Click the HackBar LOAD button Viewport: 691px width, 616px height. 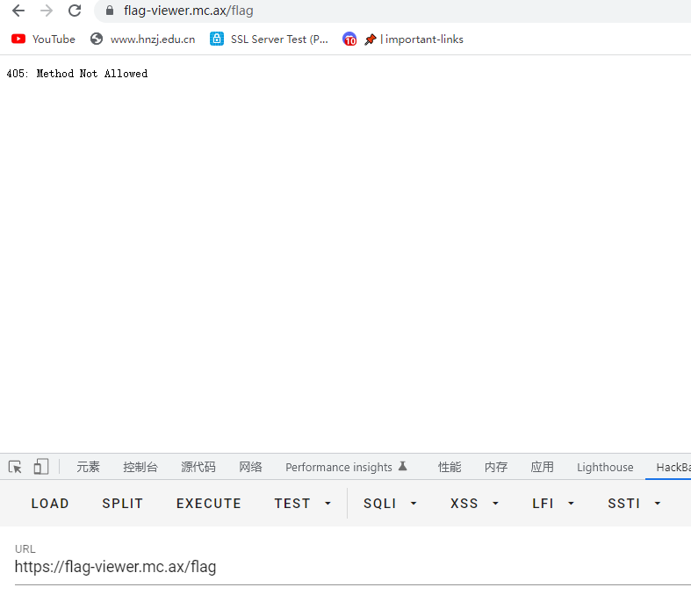50,503
